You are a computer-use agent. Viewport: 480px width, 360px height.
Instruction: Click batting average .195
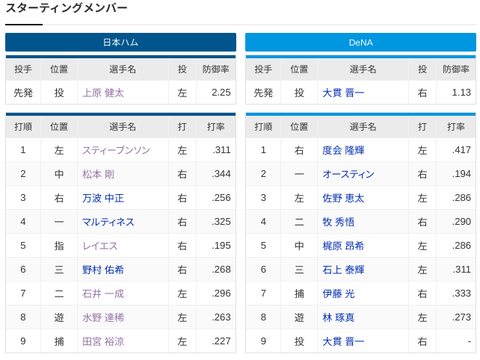pos(221,246)
